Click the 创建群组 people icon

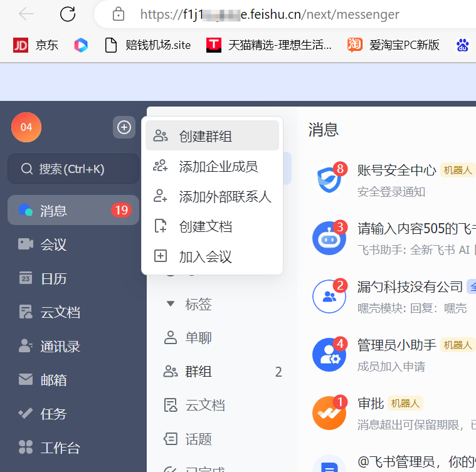pos(161,135)
